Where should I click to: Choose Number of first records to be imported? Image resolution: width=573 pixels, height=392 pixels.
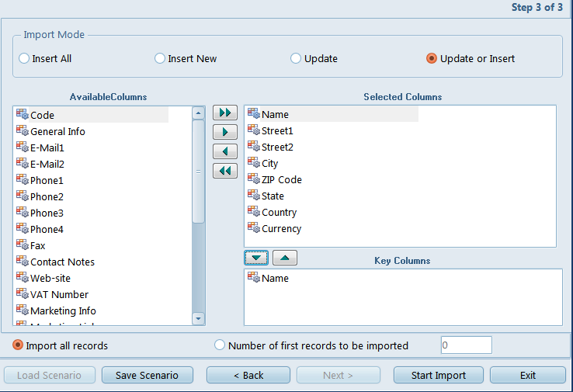tap(311, 345)
